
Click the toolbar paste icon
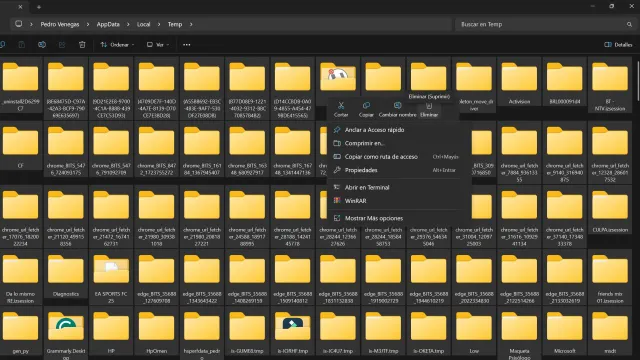pos(22,45)
